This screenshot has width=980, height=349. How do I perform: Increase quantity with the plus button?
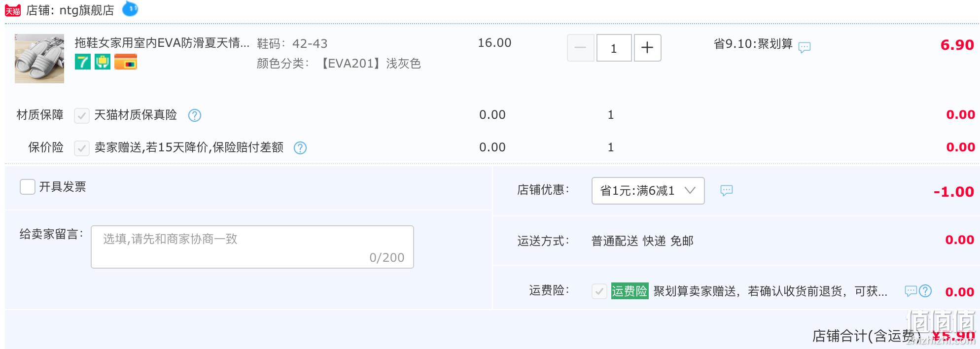(647, 48)
